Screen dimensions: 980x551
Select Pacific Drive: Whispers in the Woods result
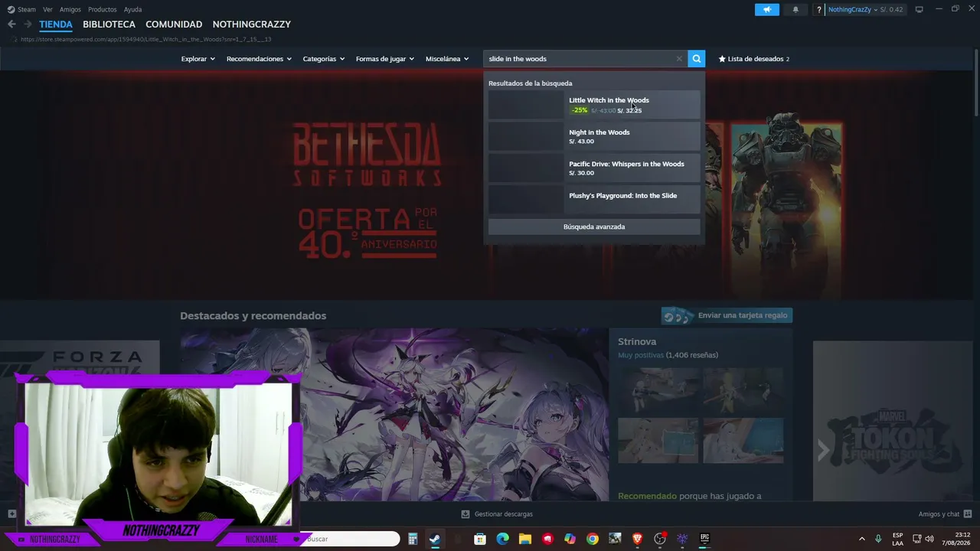click(594, 168)
